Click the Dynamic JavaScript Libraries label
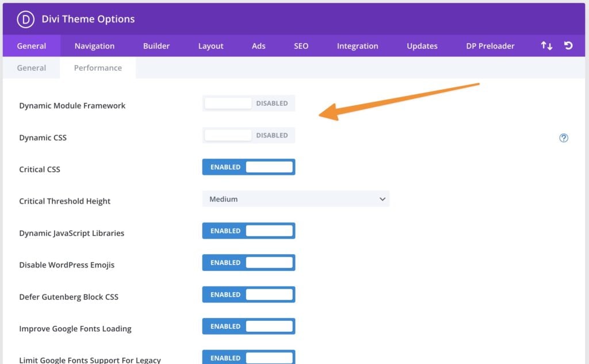 [x=71, y=233]
